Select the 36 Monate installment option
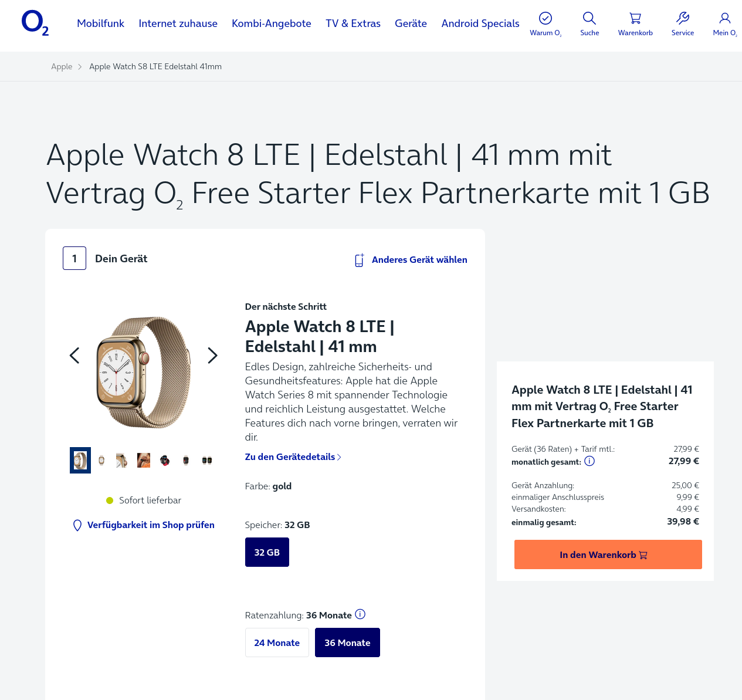The image size is (742, 700). click(347, 642)
